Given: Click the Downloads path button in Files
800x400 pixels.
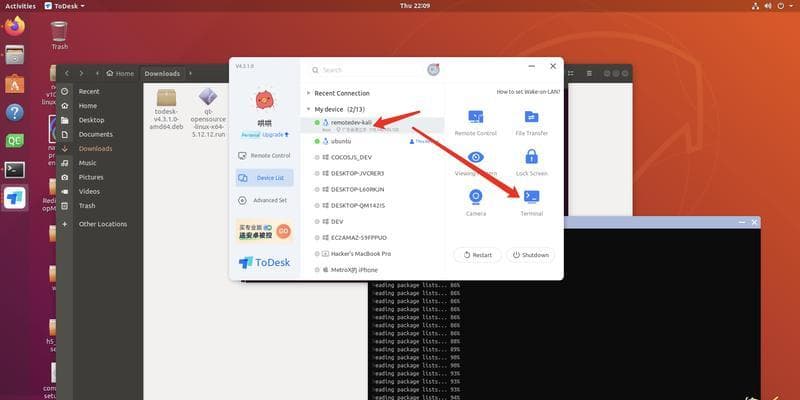Looking at the screenshot, I should coord(162,73).
